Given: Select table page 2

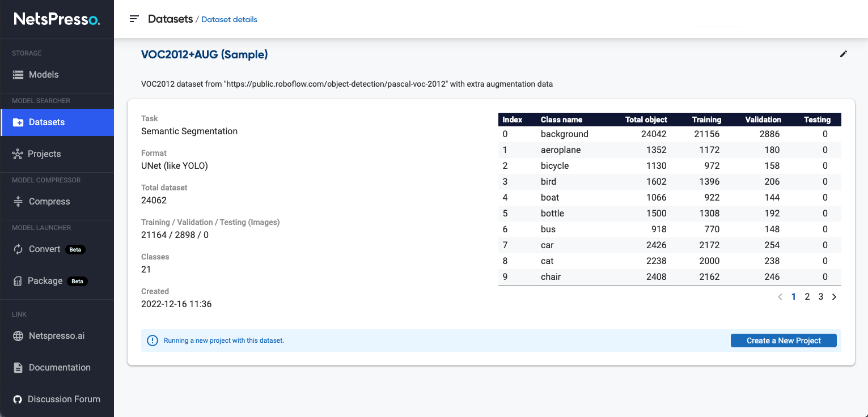Looking at the screenshot, I should click(x=807, y=297).
